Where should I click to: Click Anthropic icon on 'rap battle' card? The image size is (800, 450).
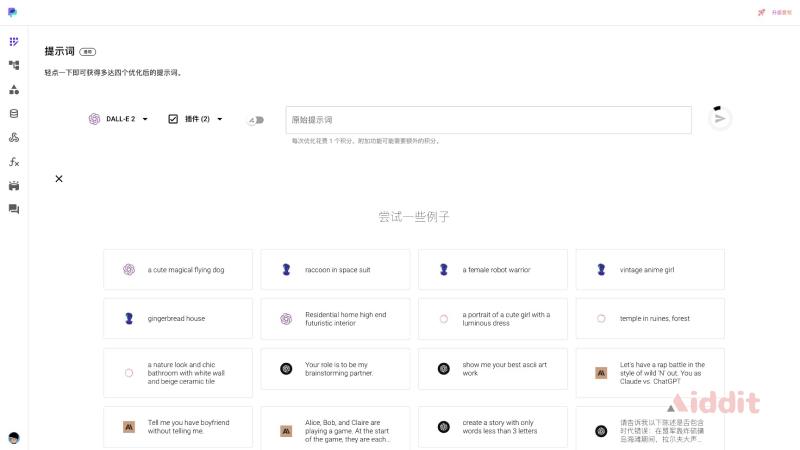tap(601, 372)
